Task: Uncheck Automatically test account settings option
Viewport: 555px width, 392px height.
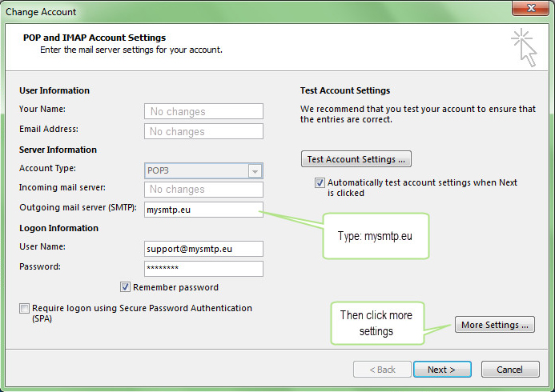Action: coord(320,183)
